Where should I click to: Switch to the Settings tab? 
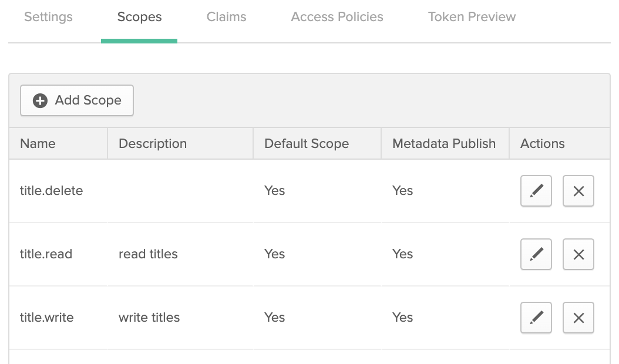coord(48,17)
